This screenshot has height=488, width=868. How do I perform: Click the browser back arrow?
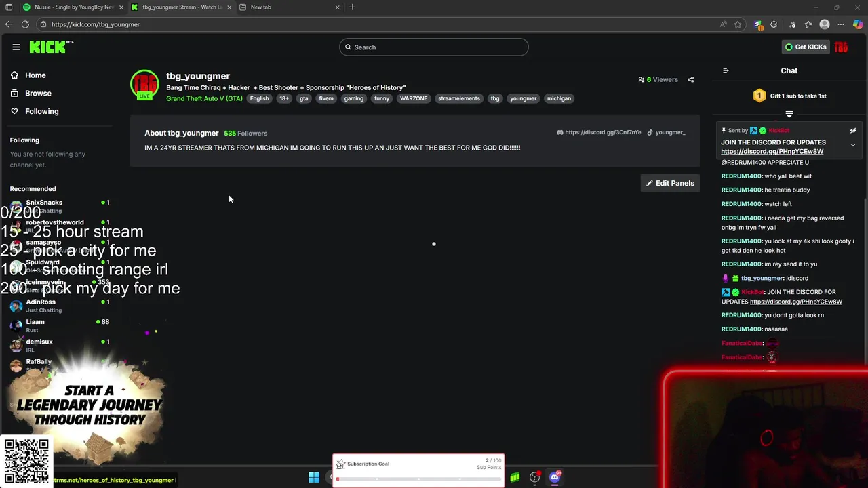coord(9,24)
